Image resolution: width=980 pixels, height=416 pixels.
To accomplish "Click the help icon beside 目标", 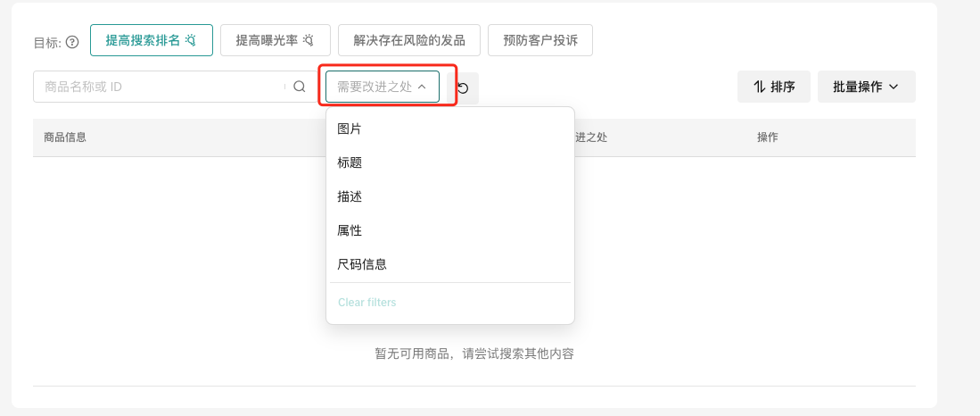I will [72, 42].
